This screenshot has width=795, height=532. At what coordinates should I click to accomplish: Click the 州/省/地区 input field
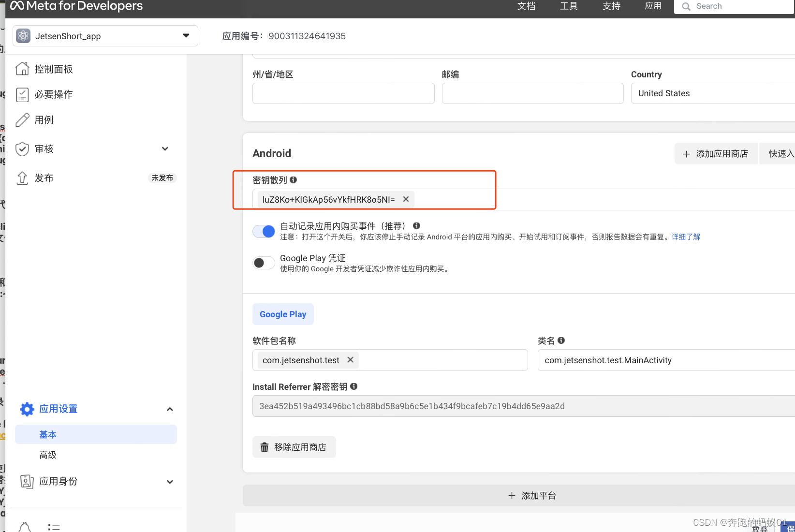click(343, 93)
